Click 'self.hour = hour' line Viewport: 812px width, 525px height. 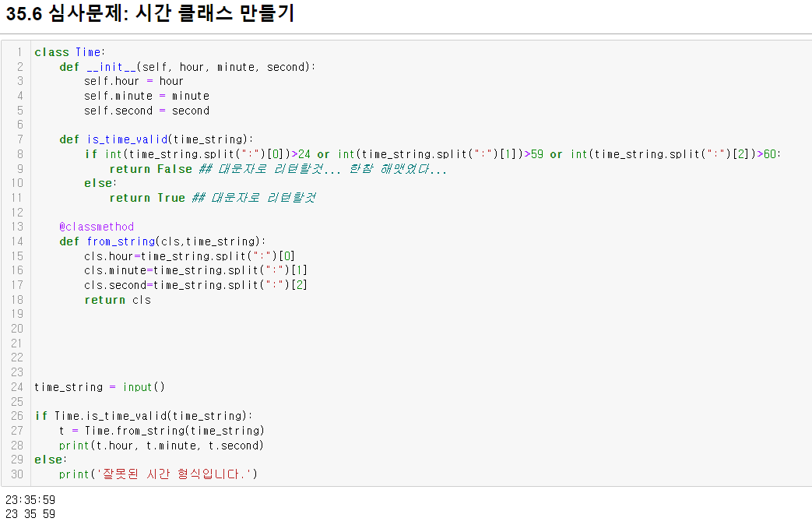[134, 81]
